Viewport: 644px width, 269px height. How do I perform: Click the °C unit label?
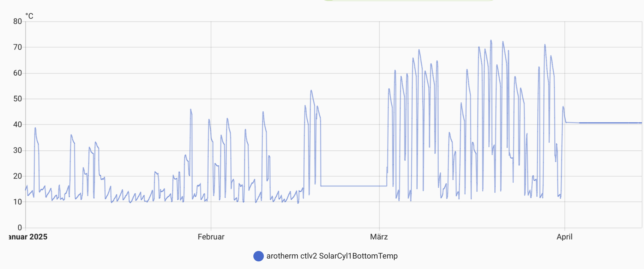[x=29, y=16]
